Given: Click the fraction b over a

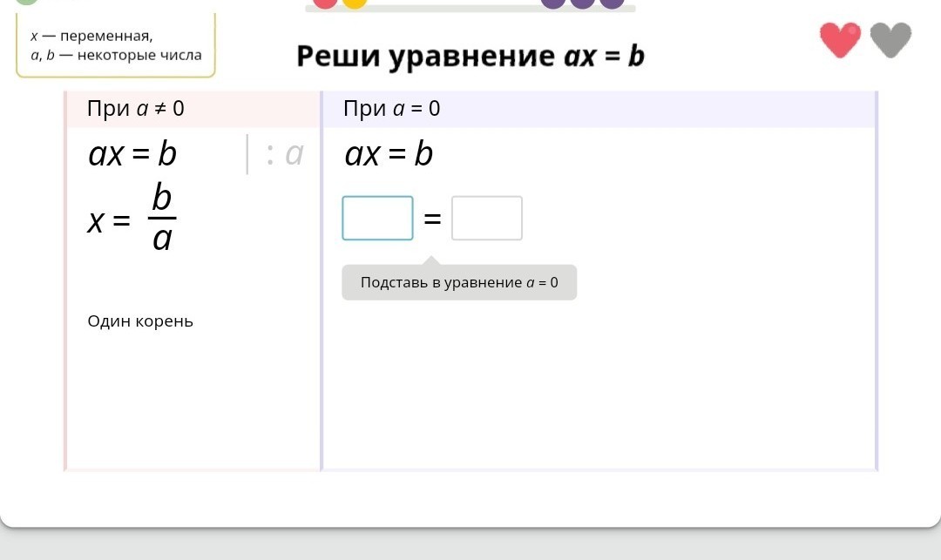Looking at the screenshot, I should tap(162, 218).
